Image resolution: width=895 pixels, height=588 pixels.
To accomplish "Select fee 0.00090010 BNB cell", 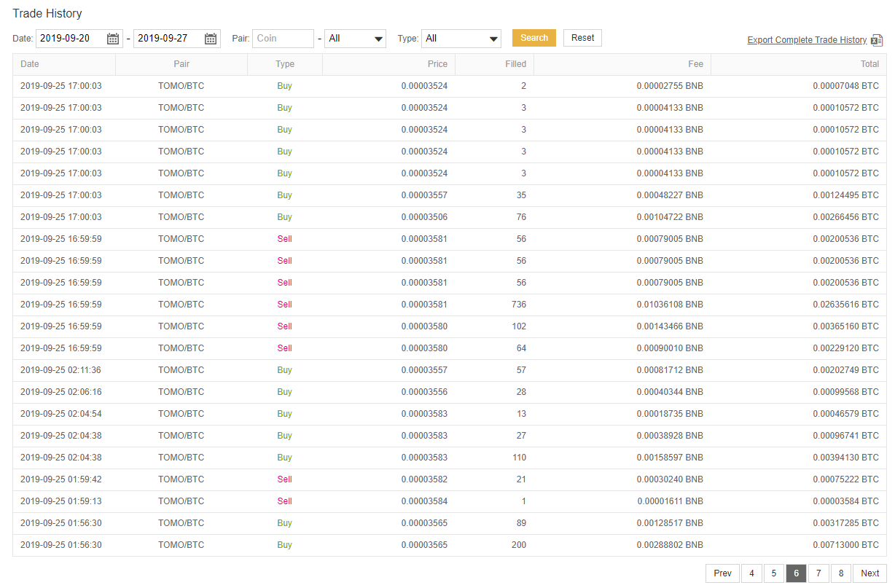I will 670,348.
